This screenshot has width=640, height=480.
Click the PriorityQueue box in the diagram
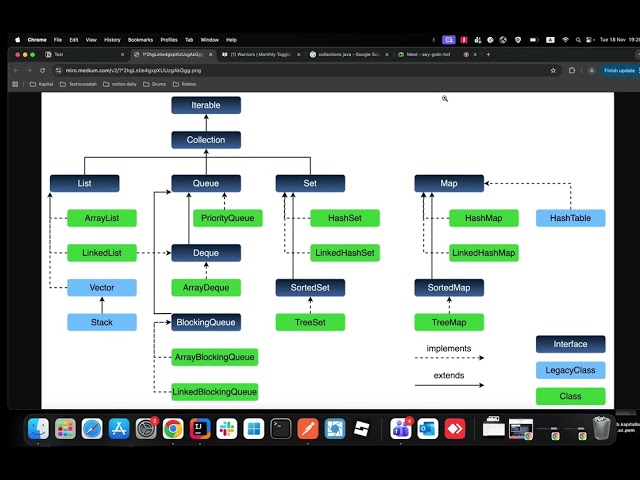point(228,218)
